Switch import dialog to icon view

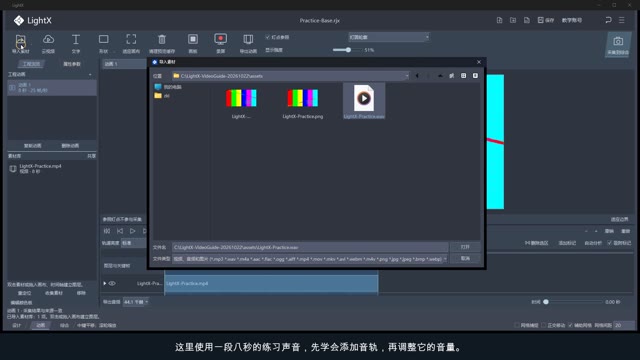(x=463, y=76)
